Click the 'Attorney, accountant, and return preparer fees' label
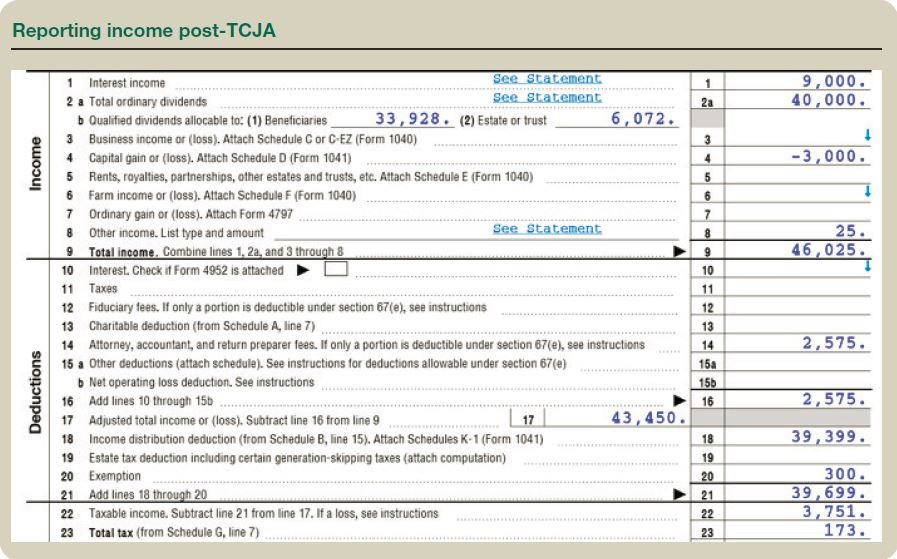Screen dimensions: 897x559 (367, 345)
